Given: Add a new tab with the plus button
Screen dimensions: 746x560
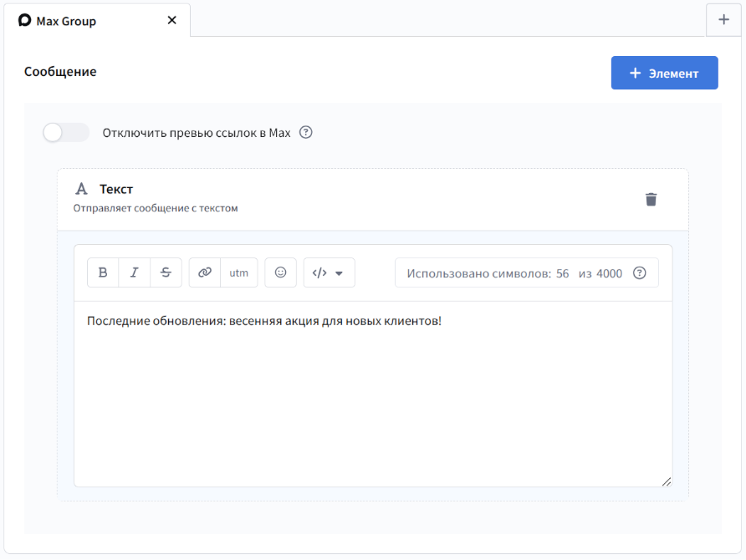Looking at the screenshot, I should pos(723,20).
